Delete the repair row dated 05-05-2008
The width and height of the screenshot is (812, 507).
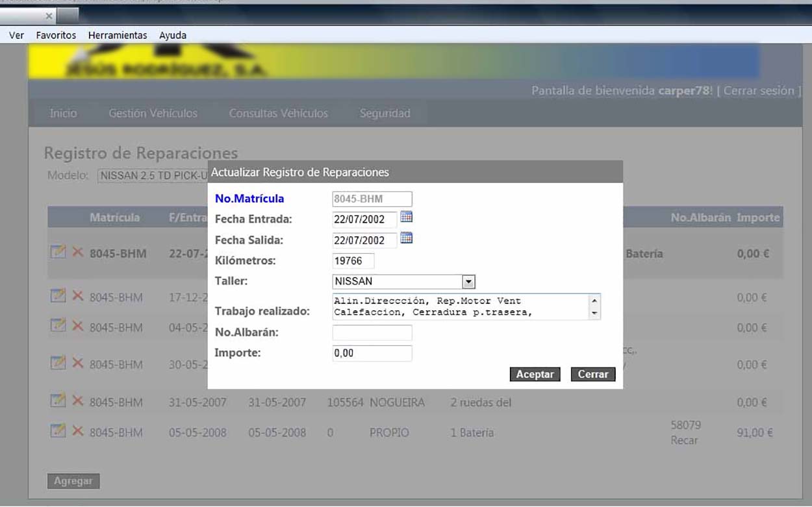pos(77,430)
